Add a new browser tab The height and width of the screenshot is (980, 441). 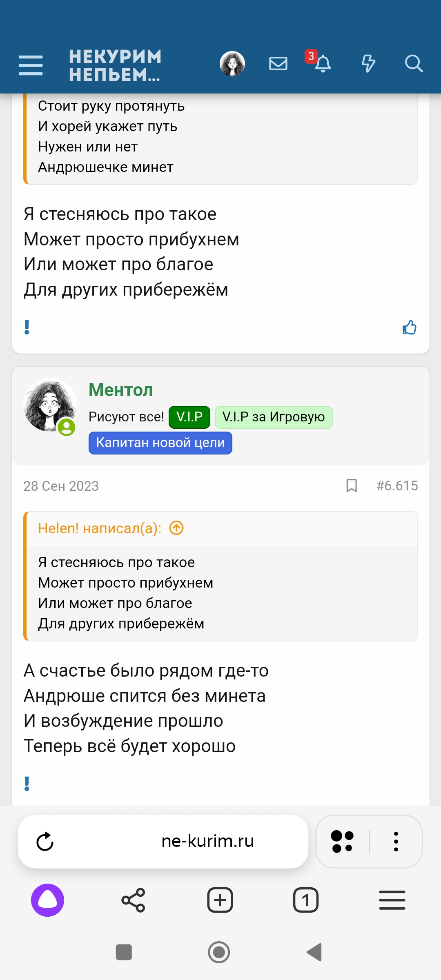pos(220,900)
